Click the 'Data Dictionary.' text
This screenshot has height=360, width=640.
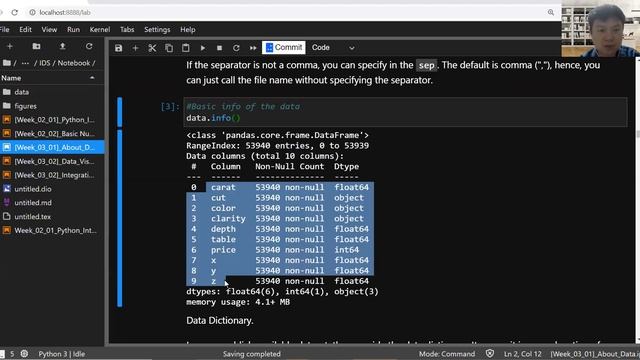220,320
